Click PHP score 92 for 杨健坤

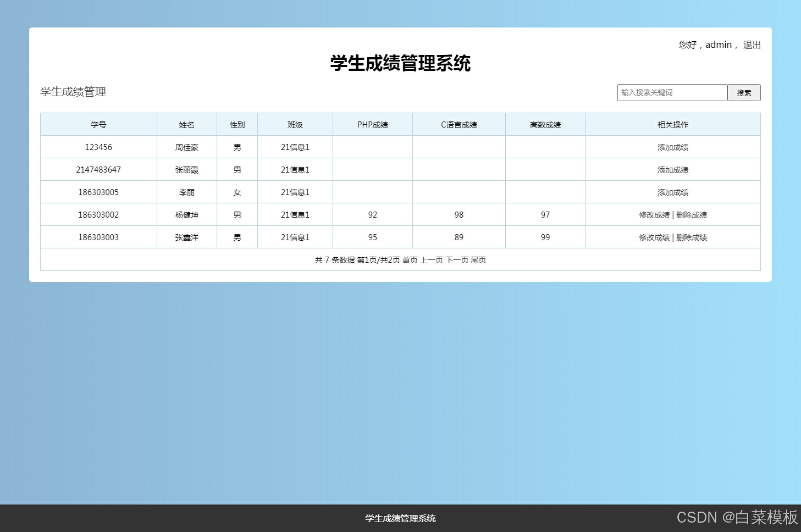tap(373, 215)
